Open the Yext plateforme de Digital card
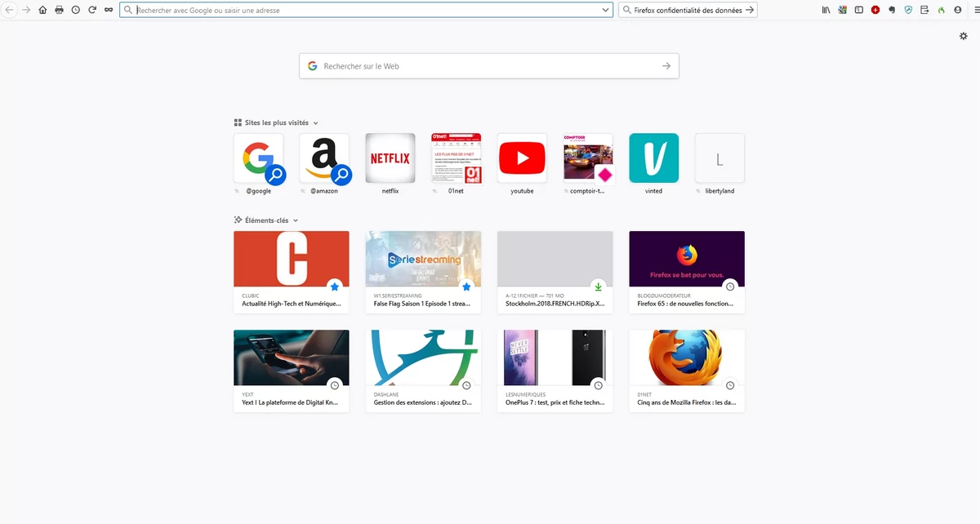The height and width of the screenshot is (524, 980). coord(292,371)
